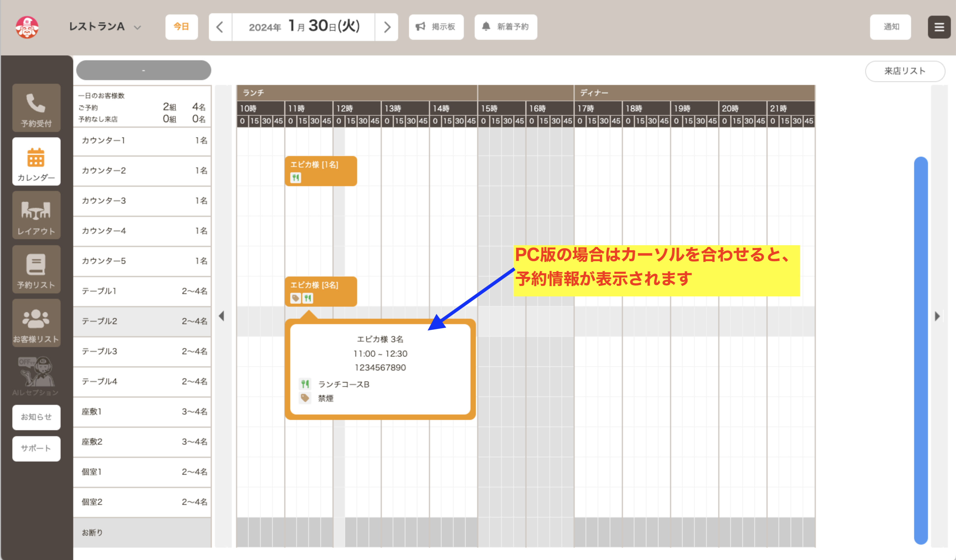Click the 掲示板 megaphone button
The width and height of the screenshot is (956, 560).
click(436, 27)
